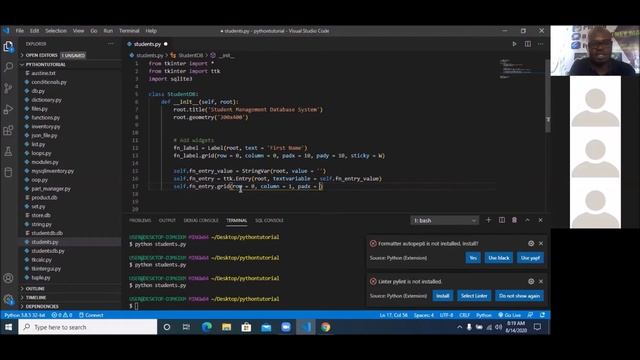Screen dimensions: 640x360
Task: Open the Edit menu
Action: click(x=35, y=31)
